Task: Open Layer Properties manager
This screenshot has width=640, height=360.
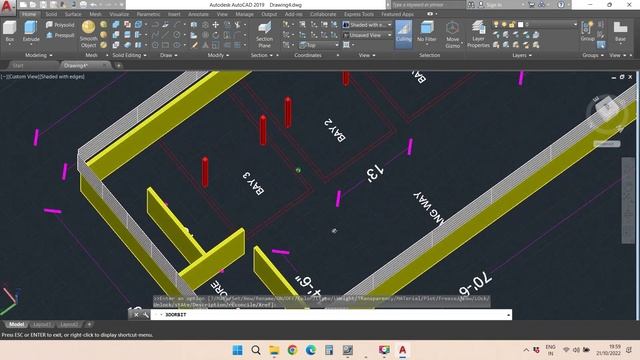Action: click(478, 34)
